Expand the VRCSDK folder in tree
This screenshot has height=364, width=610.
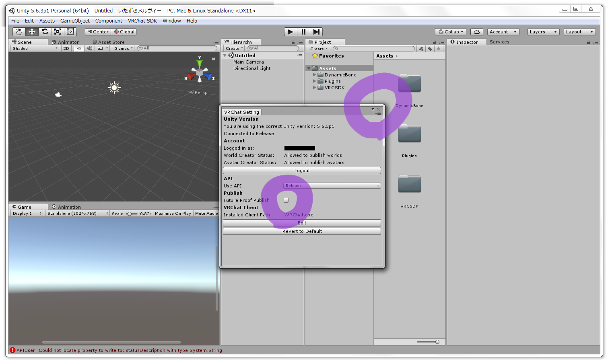click(x=315, y=88)
